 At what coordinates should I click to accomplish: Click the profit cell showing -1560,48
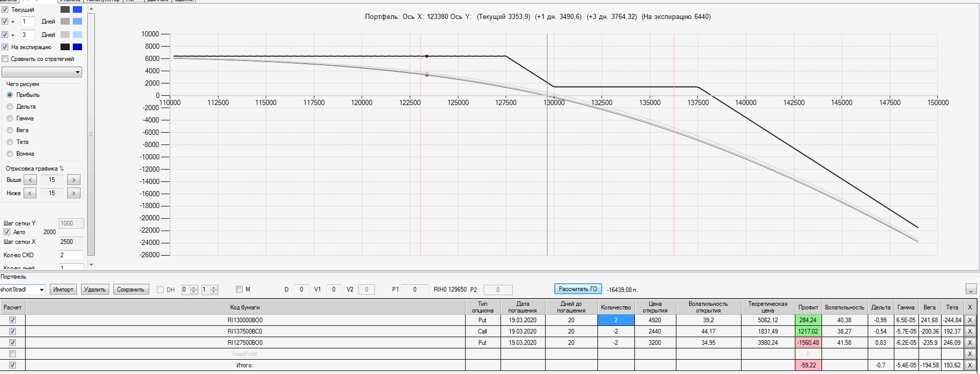tap(808, 343)
